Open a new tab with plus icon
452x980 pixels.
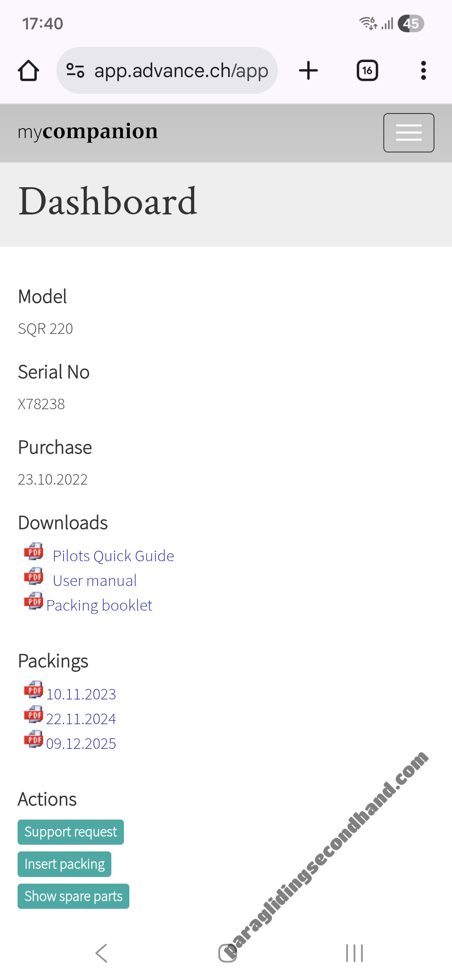click(x=308, y=70)
